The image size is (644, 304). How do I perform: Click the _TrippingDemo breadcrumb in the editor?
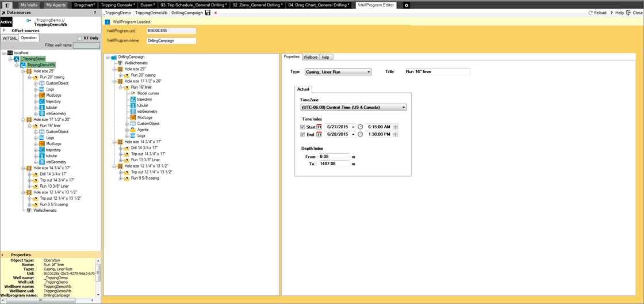coord(117,13)
